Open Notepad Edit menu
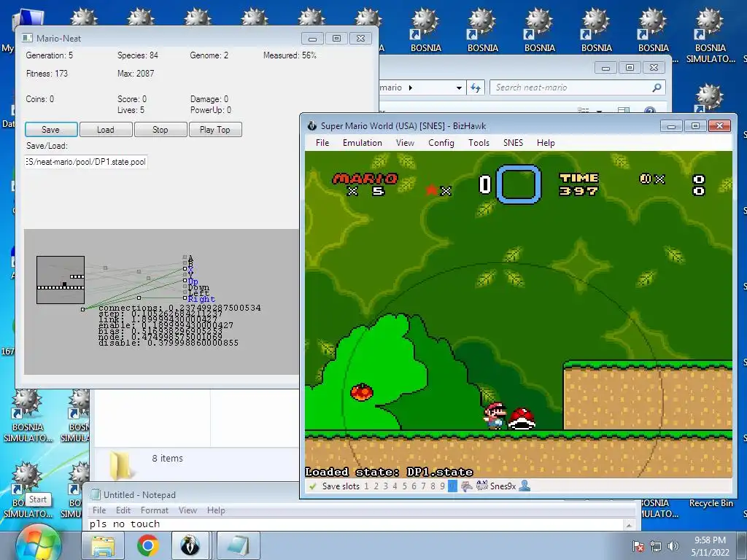The height and width of the screenshot is (560, 747). pyautogui.click(x=123, y=510)
